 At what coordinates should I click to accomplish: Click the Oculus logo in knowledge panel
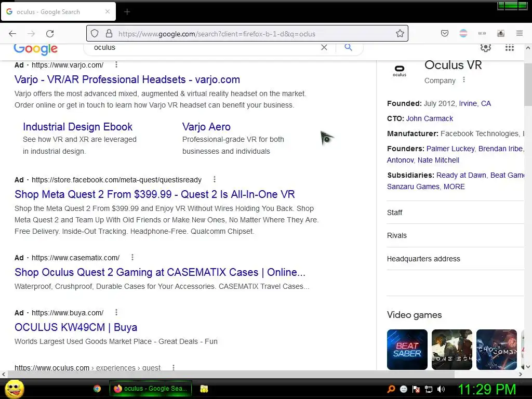click(x=400, y=71)
